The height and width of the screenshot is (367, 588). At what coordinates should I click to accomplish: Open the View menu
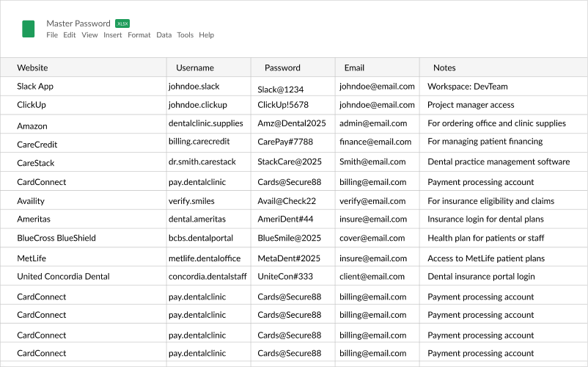tap(89, 35)
